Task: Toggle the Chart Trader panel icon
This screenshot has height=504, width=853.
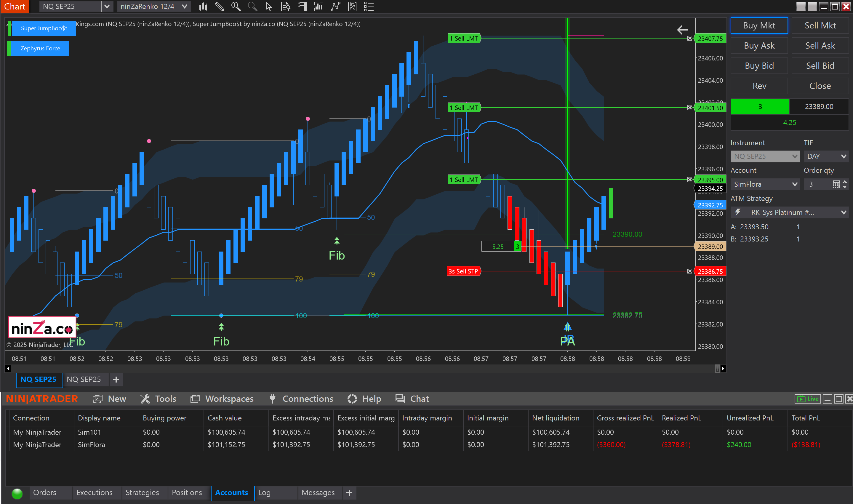Action: [x=302, y=7]
